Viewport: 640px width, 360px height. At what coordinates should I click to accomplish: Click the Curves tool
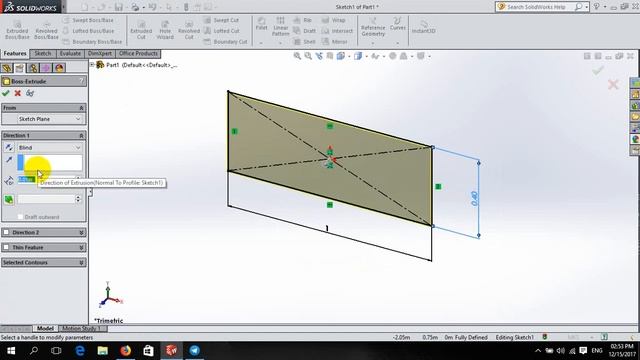click(398, 24)
